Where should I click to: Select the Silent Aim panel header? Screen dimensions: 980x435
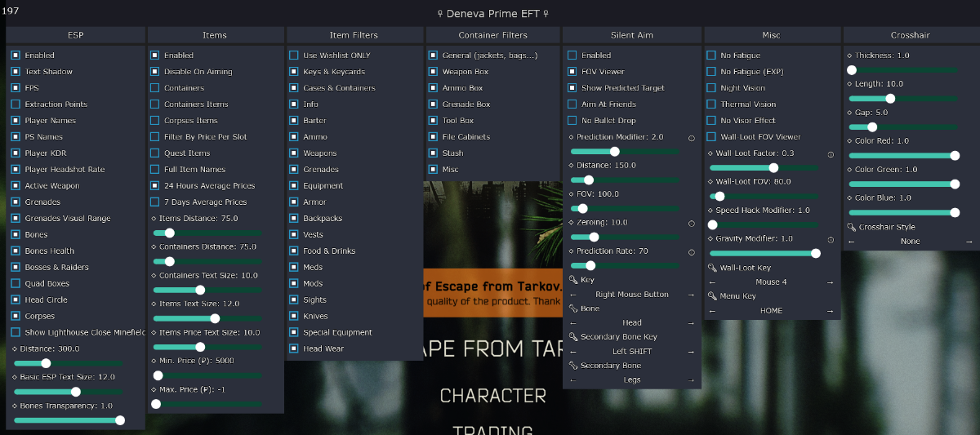(632, 35)
